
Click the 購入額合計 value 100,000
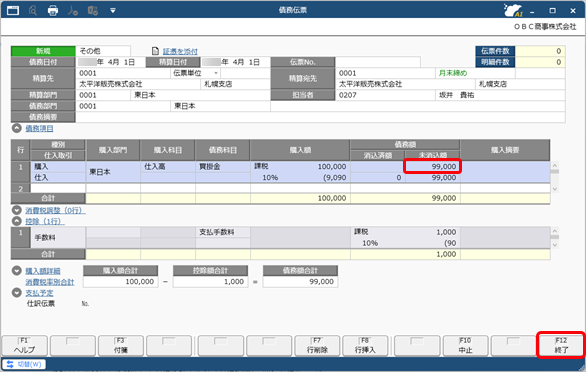[120, 282]
